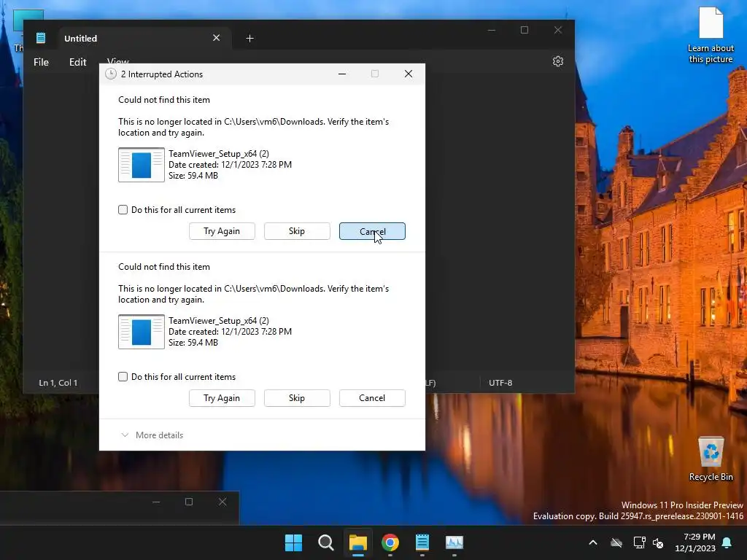Click the Notepad app icon in the title bar
747x560 pixels.
(x=41, y=38)
